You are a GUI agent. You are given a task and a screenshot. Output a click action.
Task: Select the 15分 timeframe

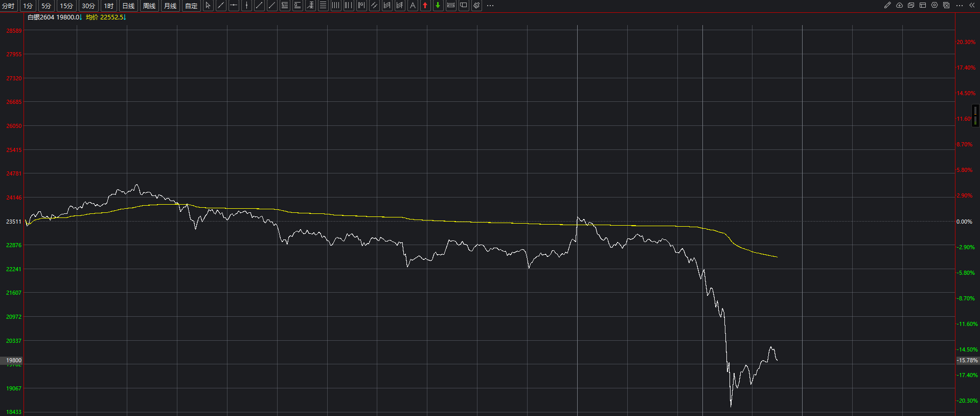(x=66, y=6)
